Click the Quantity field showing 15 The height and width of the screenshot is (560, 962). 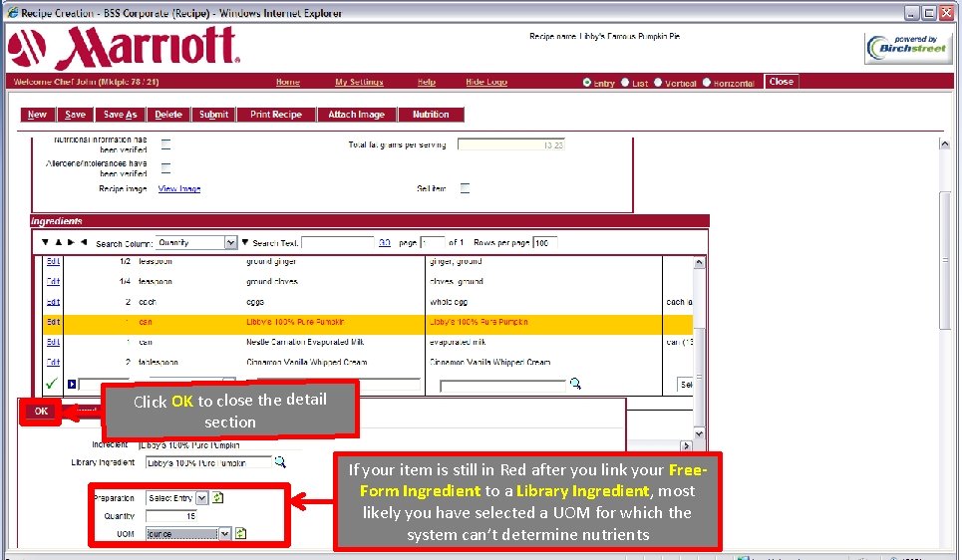(x=171, y=516)
